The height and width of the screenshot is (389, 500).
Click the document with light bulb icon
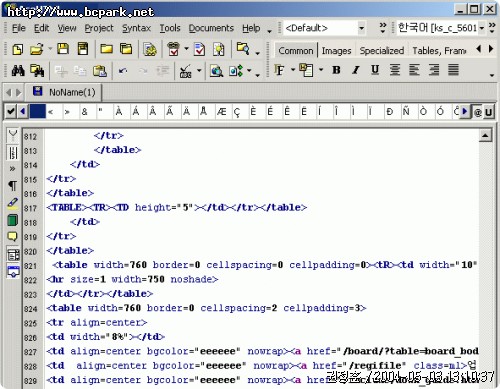219,49
